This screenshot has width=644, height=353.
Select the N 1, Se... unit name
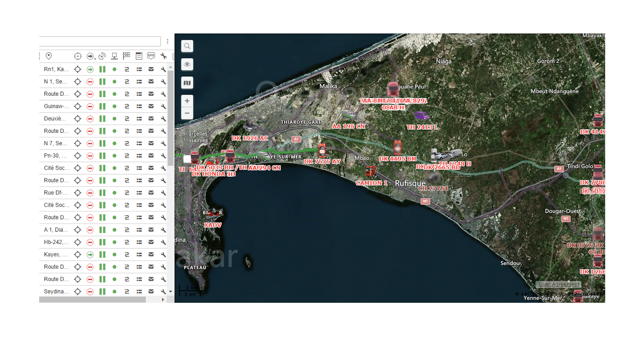click(x=56, y=81)
